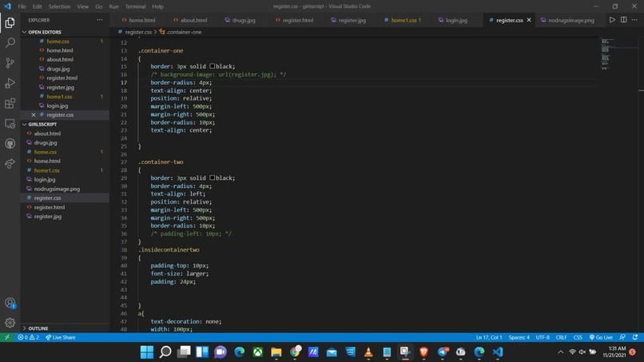Open VLC media player from taskbar
The height and width of the screenshot is (362, 644).
[x=368, y=352]
